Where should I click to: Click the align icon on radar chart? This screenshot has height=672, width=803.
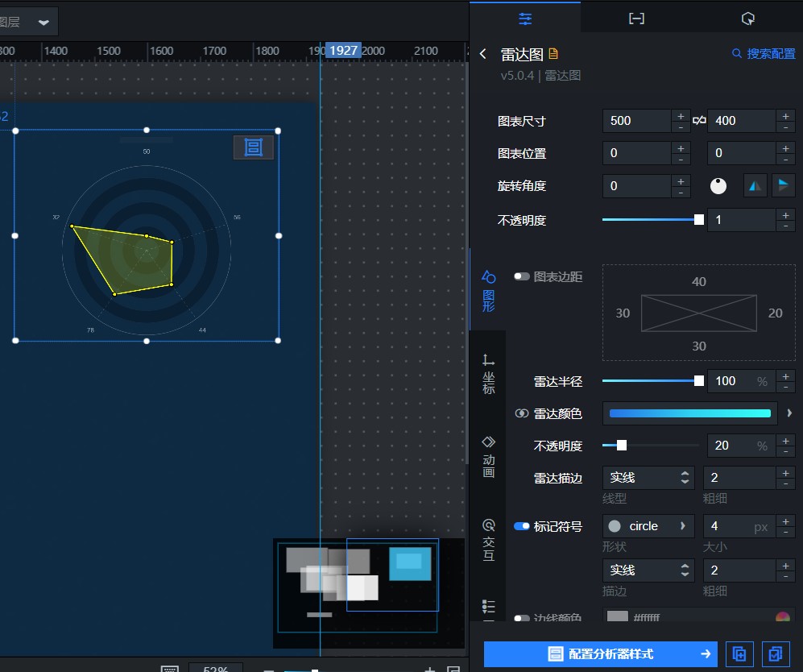click(254, 147)
